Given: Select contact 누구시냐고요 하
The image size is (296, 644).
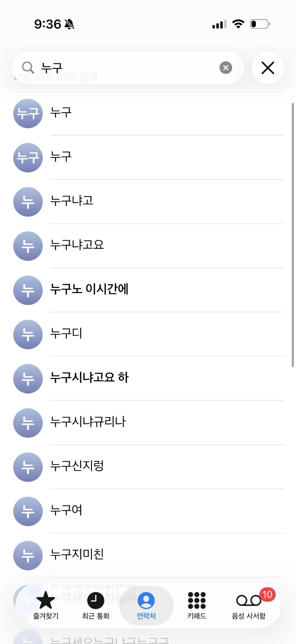Looking at the screenshot, I should pos(89,377).
